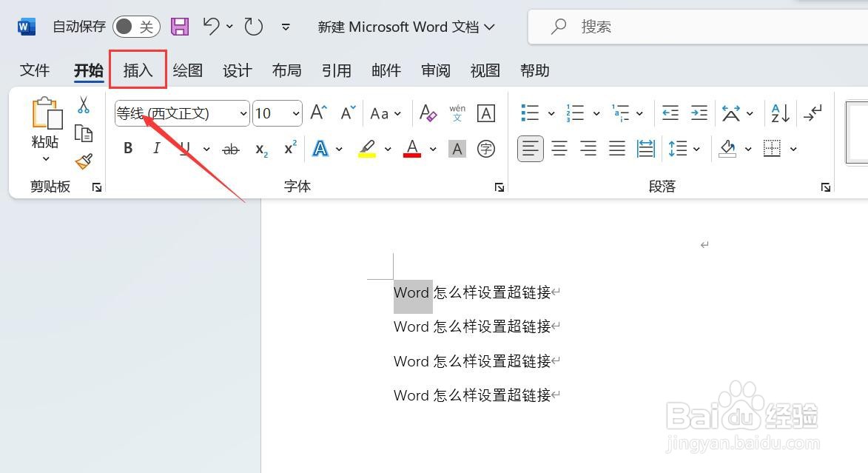The height and width of the screenshot is (473, 868).
Task: Expand the document title dropdown
Action: tap(490, 27)
